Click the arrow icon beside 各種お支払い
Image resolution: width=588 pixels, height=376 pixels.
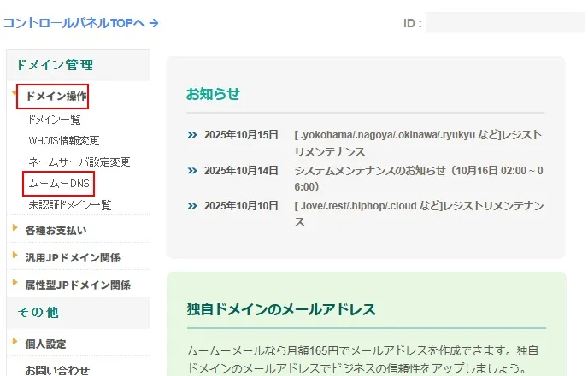15,229
